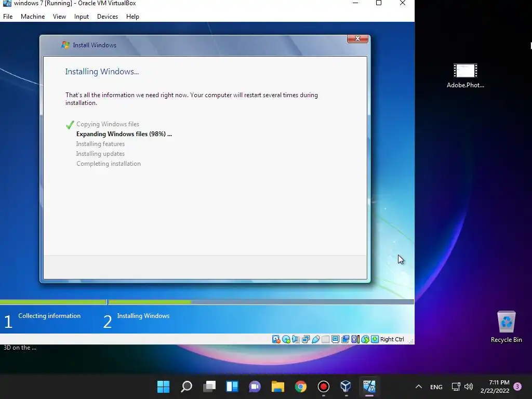This screenshot has height=399, width=532.
Task: Open the Machine menu
Action: click(x=33, y=16)
